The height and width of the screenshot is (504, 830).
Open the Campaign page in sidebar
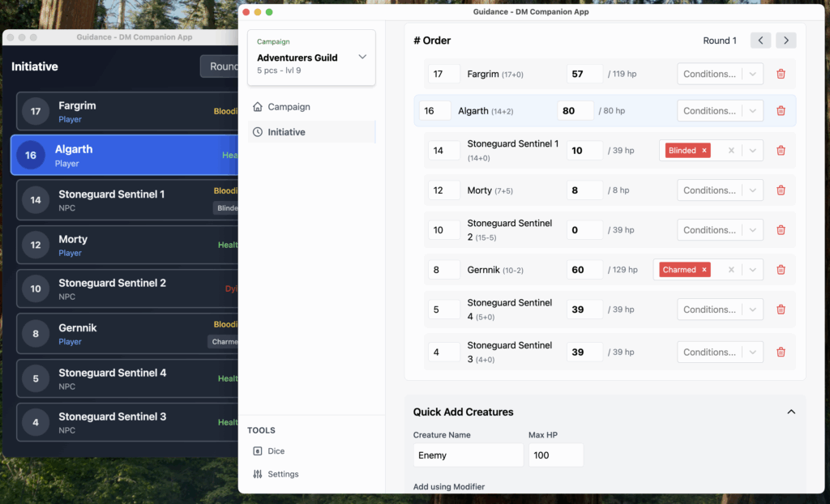coord(311,106)
